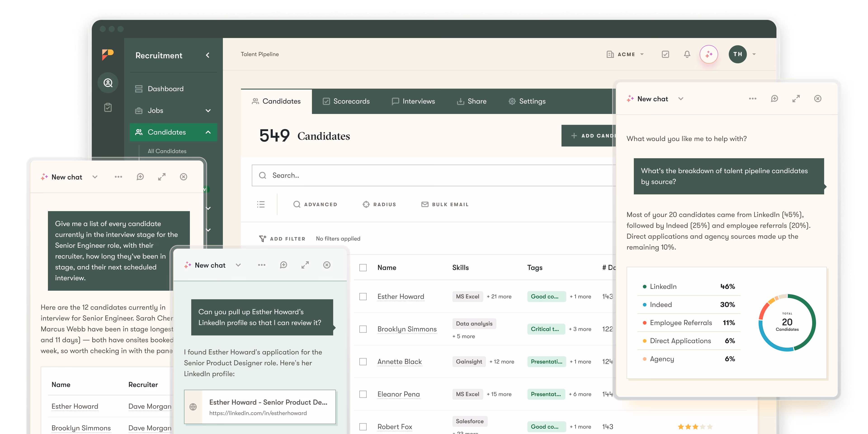
Task: Collapse the Candidates menu chevron
Action: point(208,132)
